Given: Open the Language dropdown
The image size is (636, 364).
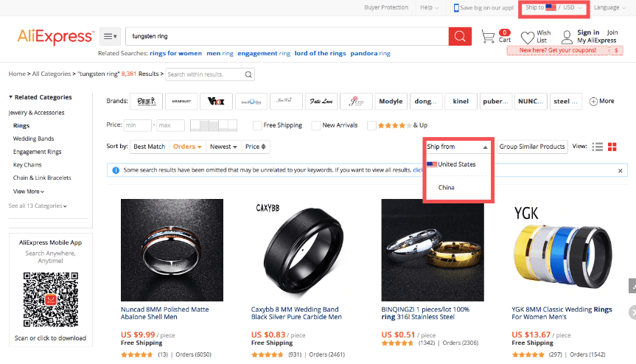Looking at the screenshot, I should 610,8.
